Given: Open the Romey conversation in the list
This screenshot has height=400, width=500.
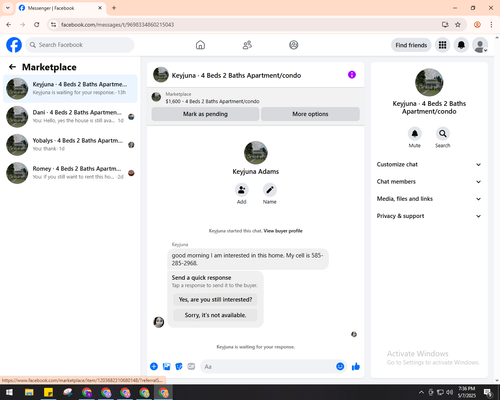Looking at the screenshot, I should pos(70,173).
